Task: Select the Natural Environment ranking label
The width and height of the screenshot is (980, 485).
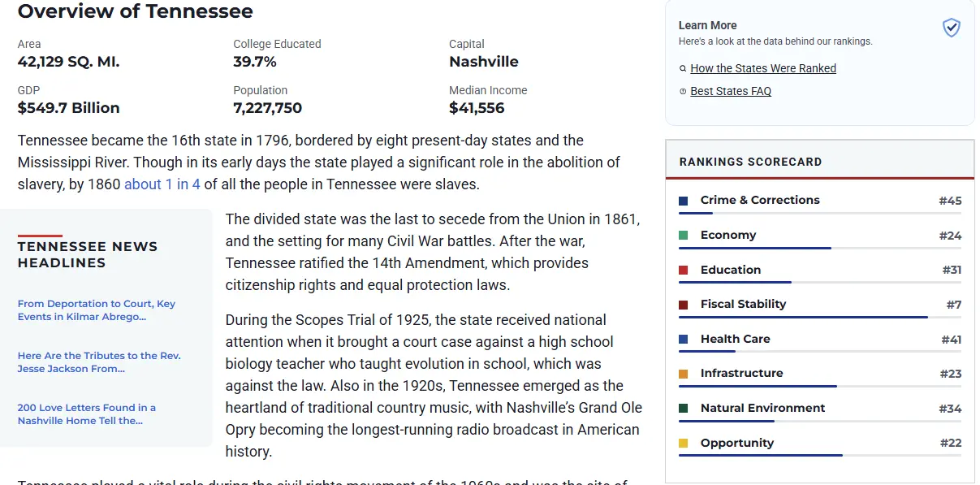Action: coord(762,408)
